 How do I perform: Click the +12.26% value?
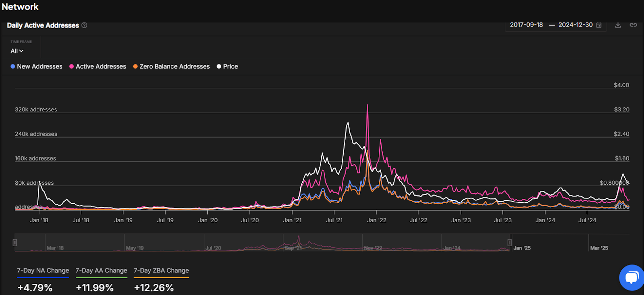(x=154, y=288)
